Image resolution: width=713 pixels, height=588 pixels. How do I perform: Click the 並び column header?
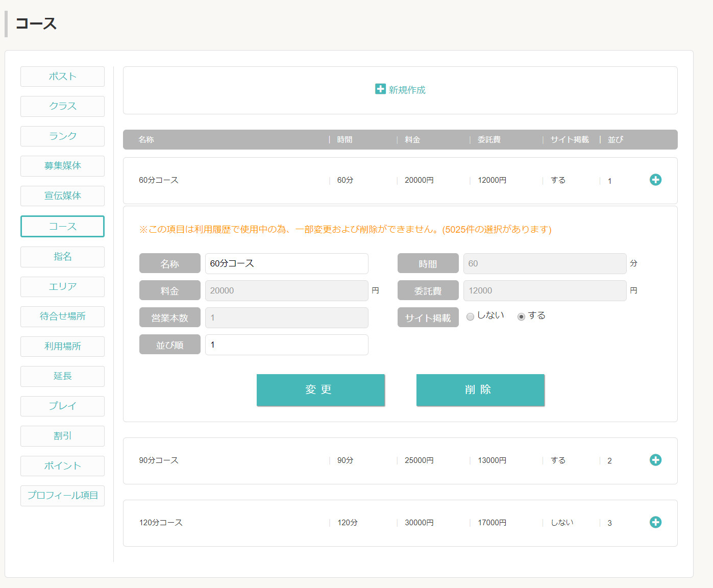(616, 139)
